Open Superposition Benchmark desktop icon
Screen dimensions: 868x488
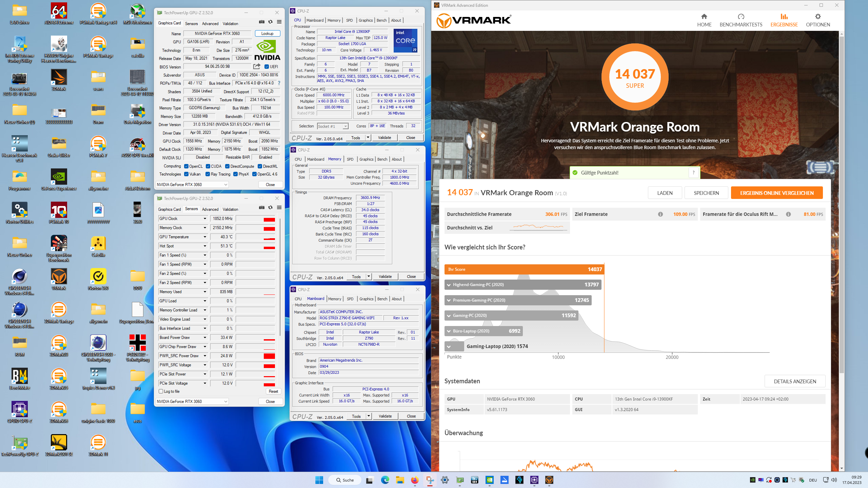(59, 248)
